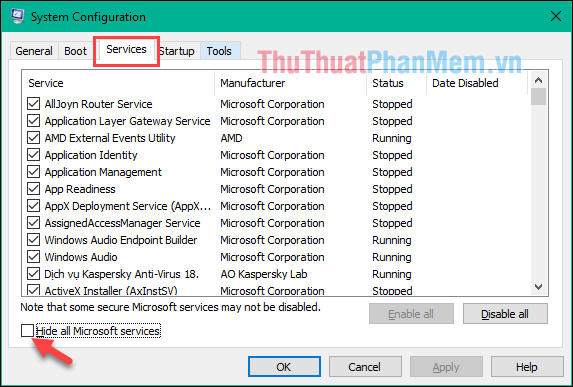Uncheck AllJoyn Router Service checkbox

pos(34,104)
